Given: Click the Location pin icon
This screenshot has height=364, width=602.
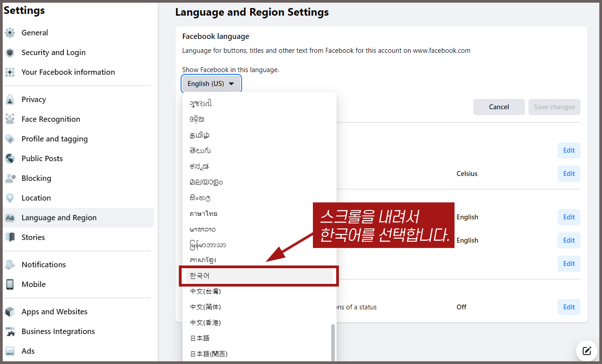Looking at the screenshot, I should click(x=10, y=198).
